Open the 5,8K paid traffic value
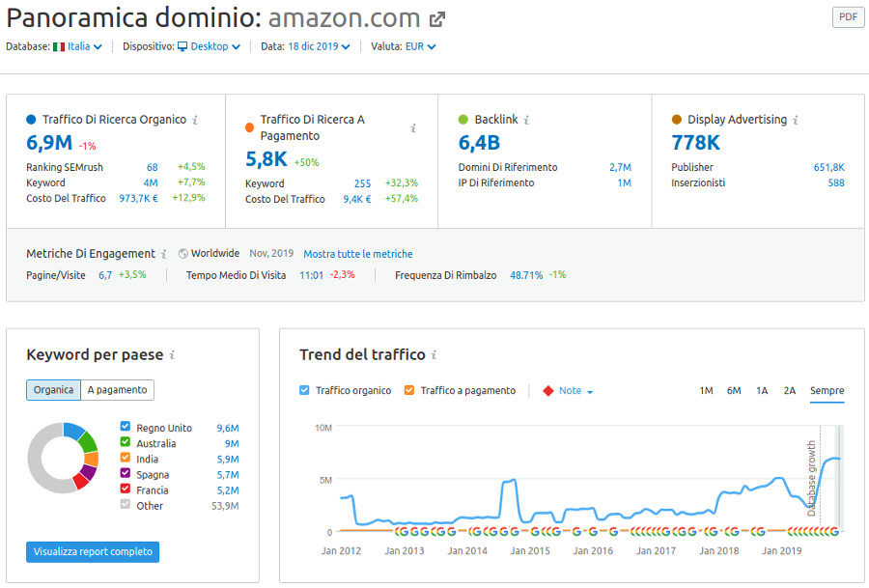This screenshot has width=869, height=588. tap(266, 159)
